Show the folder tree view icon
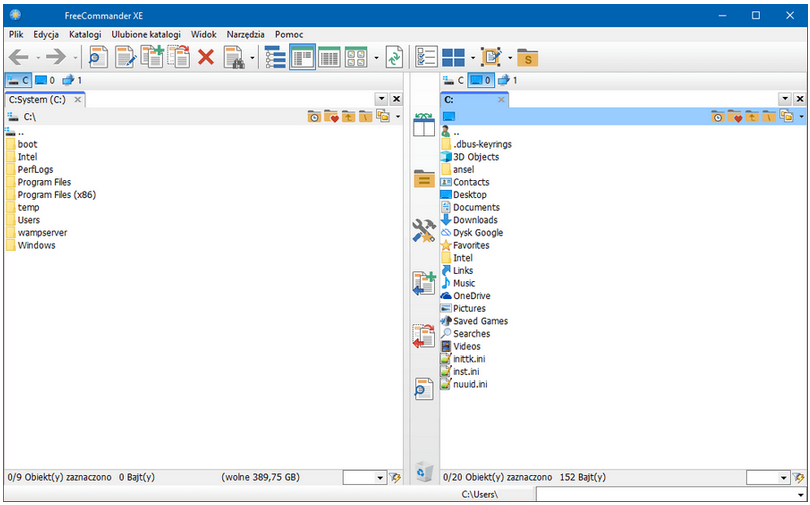Image resolution: width=810 pixels, height=505 pixels. (x=275, y=57)
